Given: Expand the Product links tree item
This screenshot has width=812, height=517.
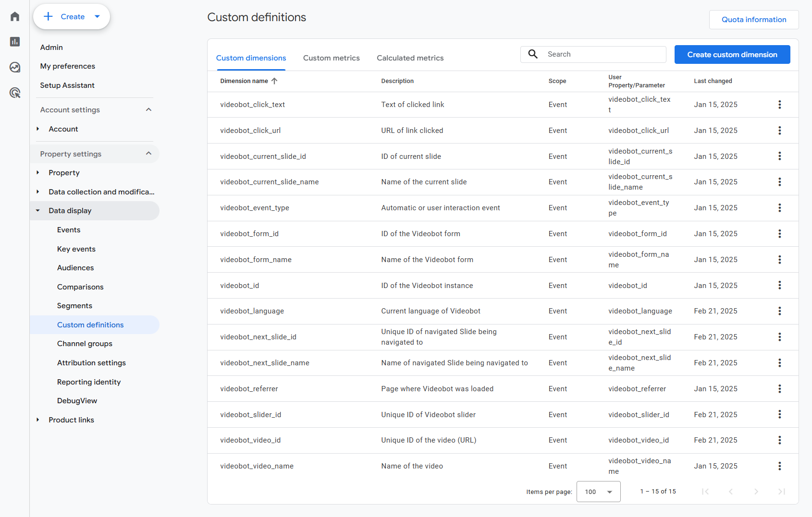Looking at the screenshot, I should click(38, 420).
